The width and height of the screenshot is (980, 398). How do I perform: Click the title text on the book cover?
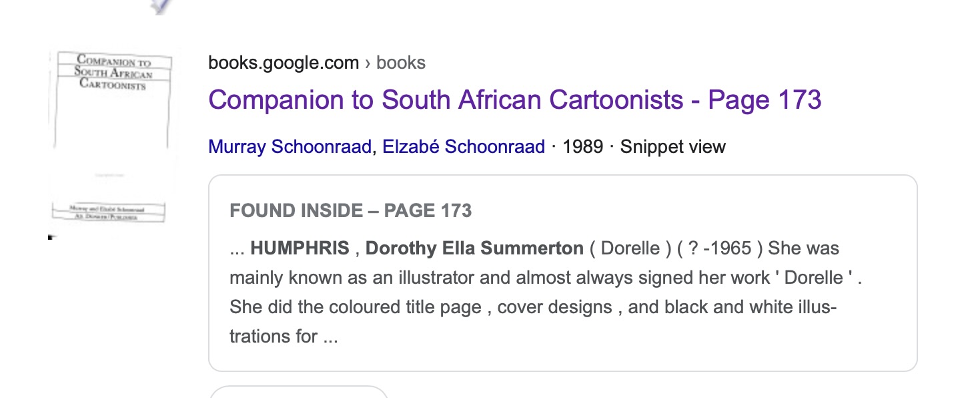[x=113, y=72]
